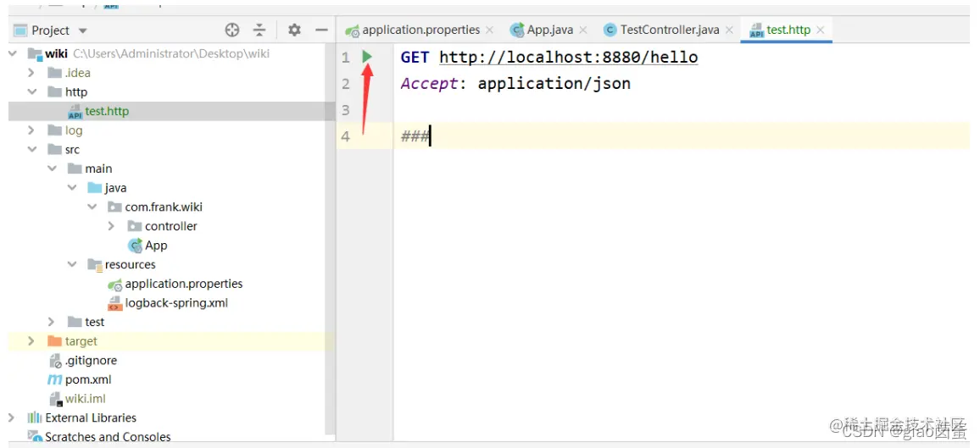Collapse the wiki root project node
Screen dimensions: 980x448
[x=13, y=53]
